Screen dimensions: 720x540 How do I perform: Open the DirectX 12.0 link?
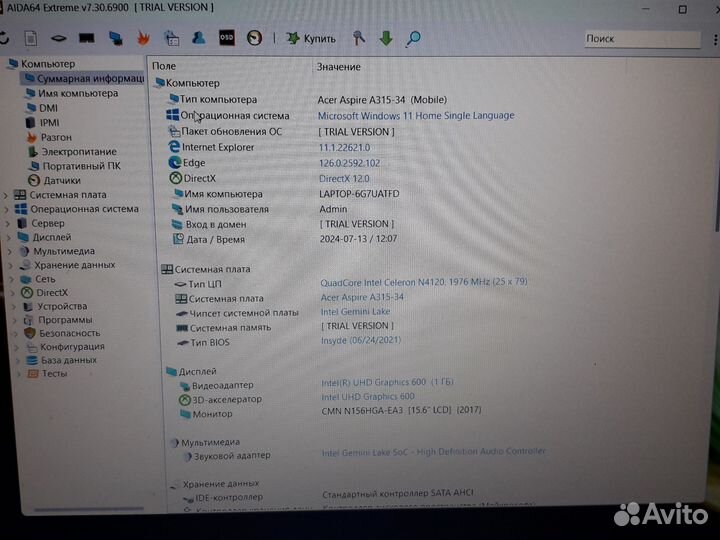coord(344,179)
